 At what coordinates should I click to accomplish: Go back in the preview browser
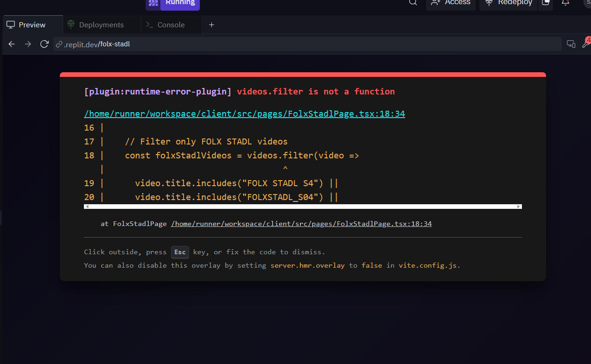tap(12, 44)
